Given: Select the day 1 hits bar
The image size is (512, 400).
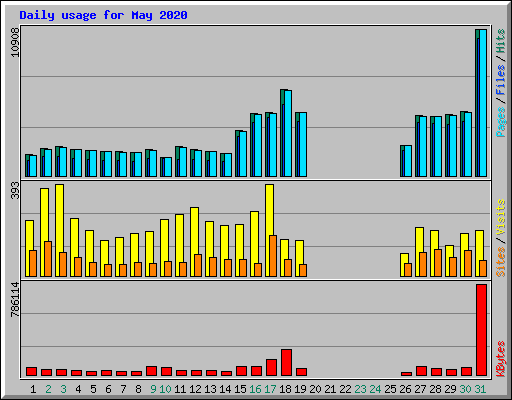Looking at the screenshot, I should click(x=31, y=165).
